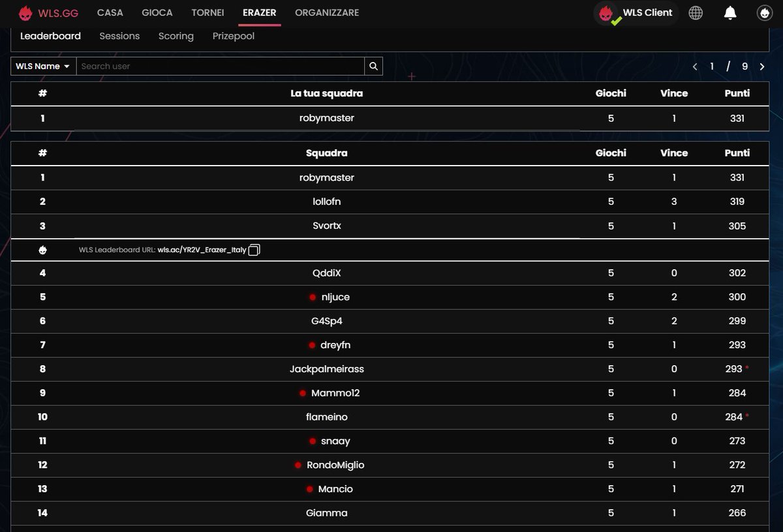The width and height of the screenshot is (783, 532).
Task: Click the red dot next to RondoMiglio
Action: tap(298, 465)
